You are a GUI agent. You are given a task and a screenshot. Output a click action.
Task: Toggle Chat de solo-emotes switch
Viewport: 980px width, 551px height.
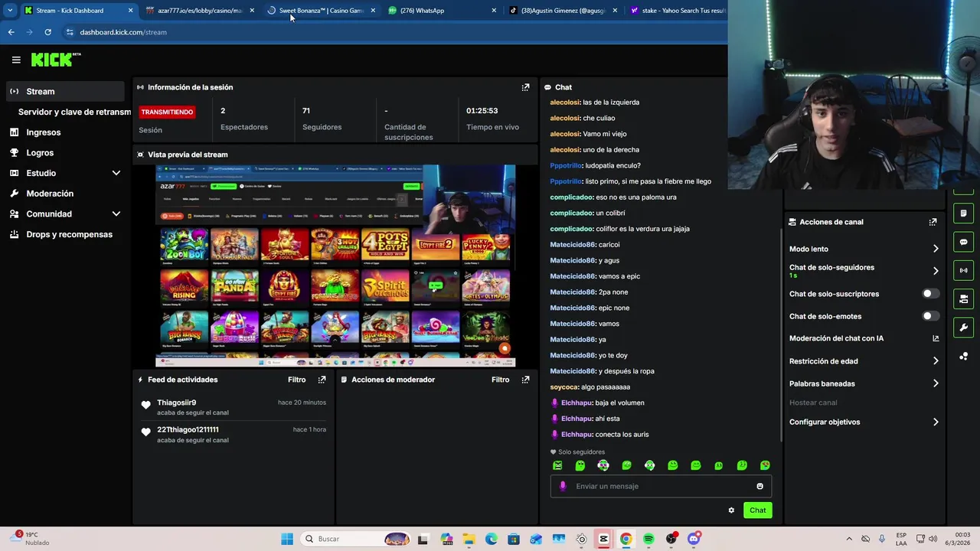click(x=930, y=316)
